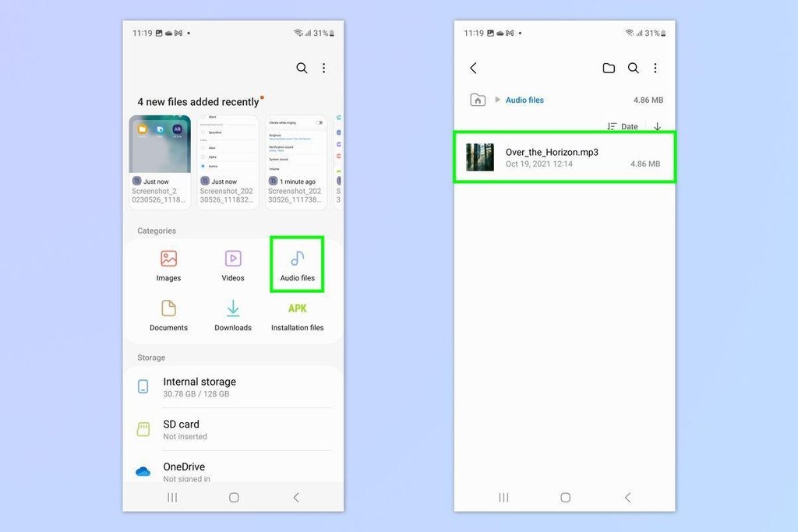
Task: Tap the home button on the right phone
Action: tap(566, 498)
